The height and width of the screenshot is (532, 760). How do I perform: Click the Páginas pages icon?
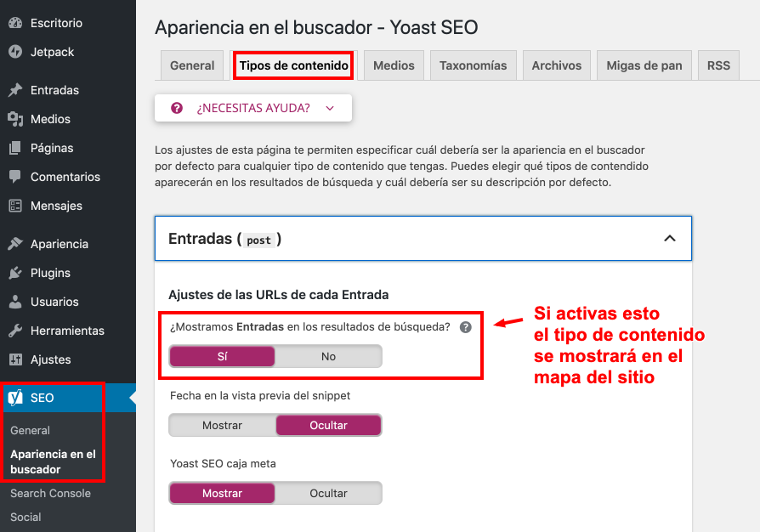click(15, 148)
